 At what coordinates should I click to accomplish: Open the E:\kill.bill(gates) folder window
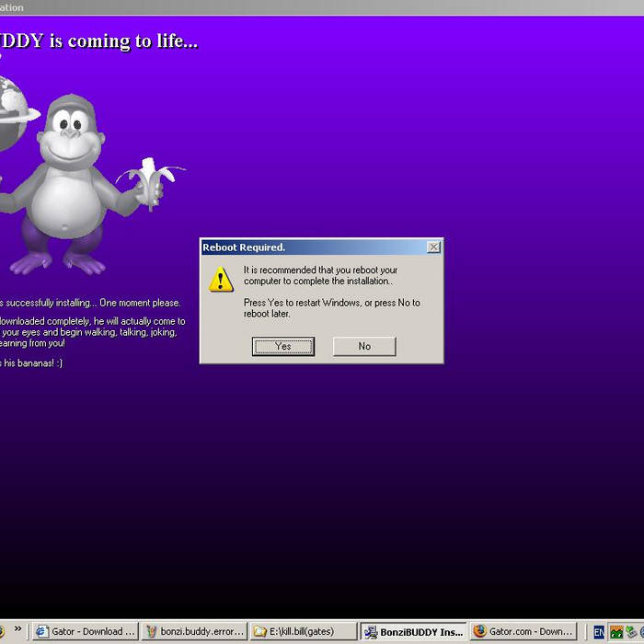304,632
